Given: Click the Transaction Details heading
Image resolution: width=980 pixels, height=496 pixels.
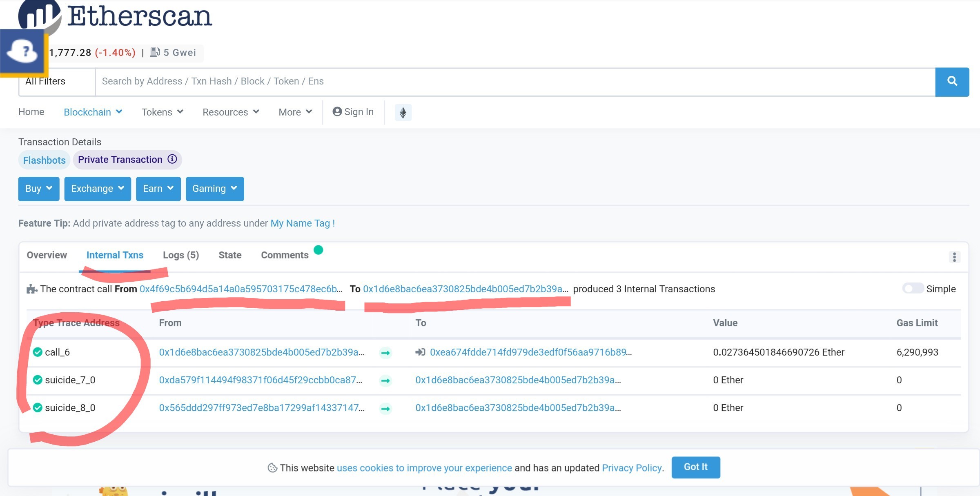Looking at the screenshot, I should [60, 142].
